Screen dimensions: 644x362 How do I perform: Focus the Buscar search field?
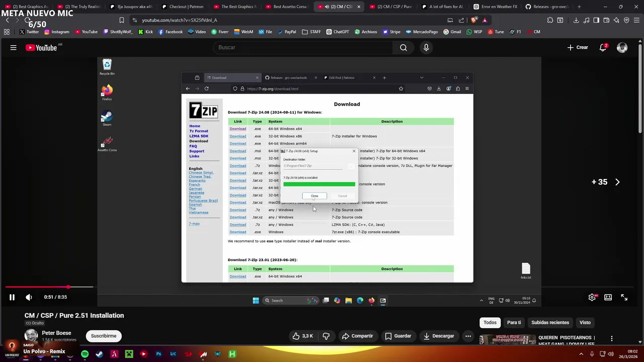point(302,47)
